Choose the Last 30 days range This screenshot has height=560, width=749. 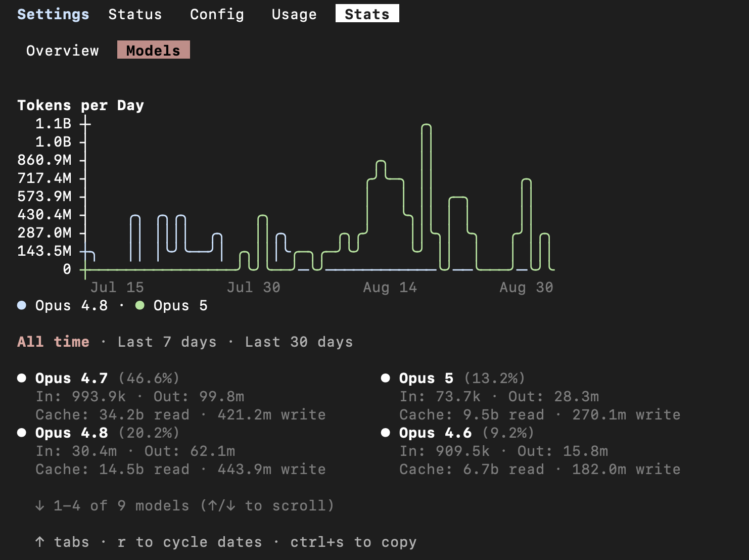click(x=299, y=342)
